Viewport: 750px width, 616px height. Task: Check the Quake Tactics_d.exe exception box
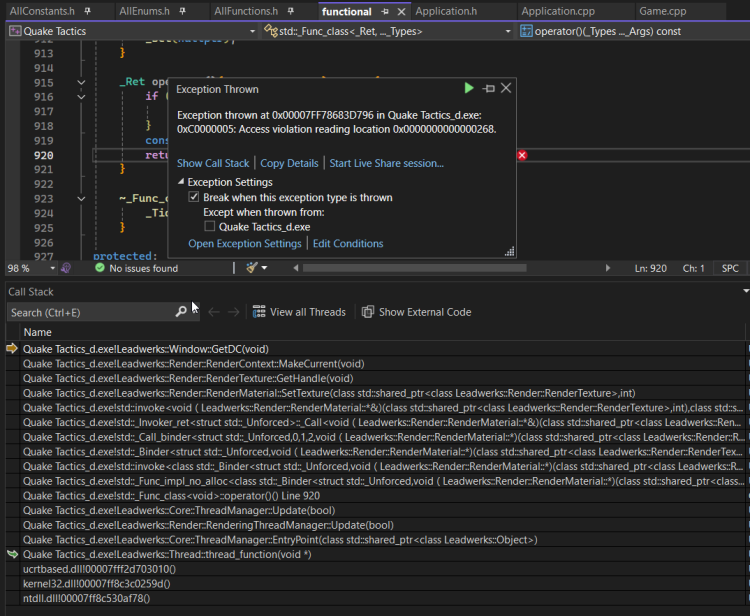click(x=210, y=227)
